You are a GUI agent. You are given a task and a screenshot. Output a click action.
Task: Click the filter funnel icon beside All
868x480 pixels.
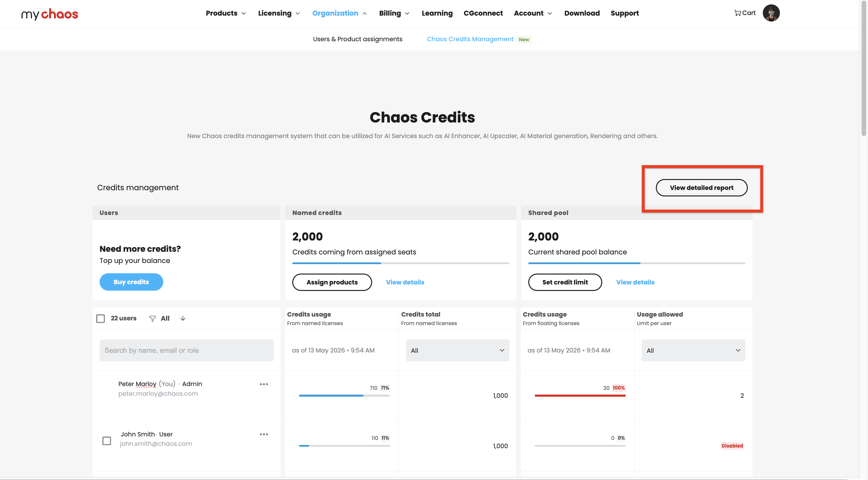tap(153, 318)
